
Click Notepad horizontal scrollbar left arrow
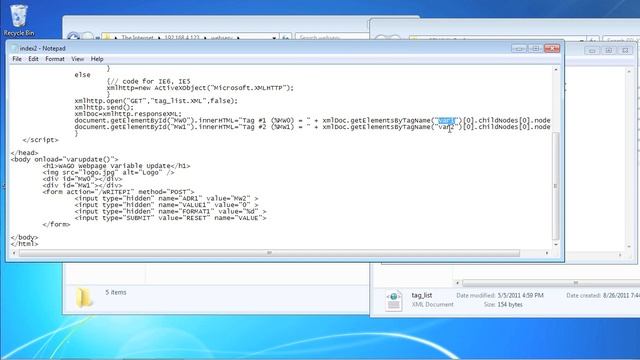coord(14,253)
